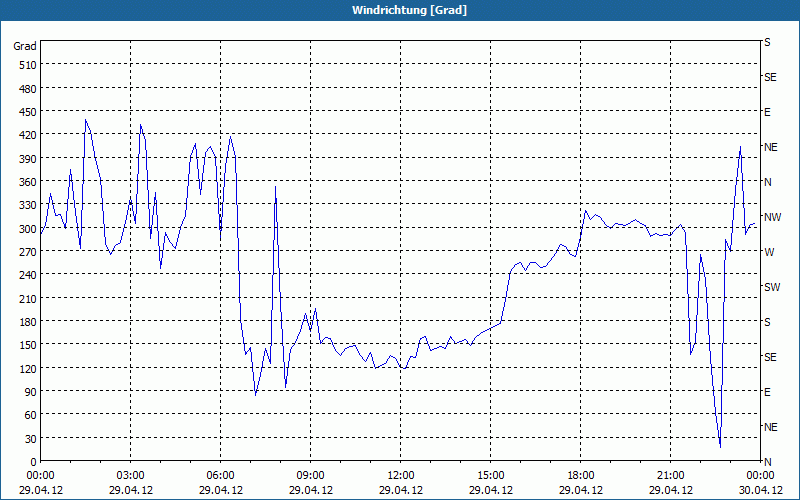Choose the 21:00 x-axis time label
Image resolution: width=800 pixels, height=500 pixels.
[670, 476]
